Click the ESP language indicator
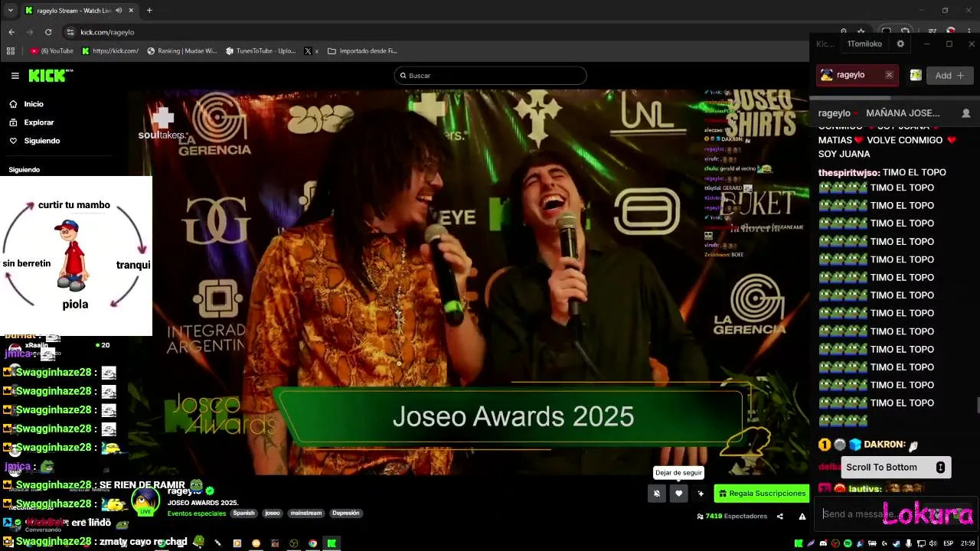 [x=949, y=543]
